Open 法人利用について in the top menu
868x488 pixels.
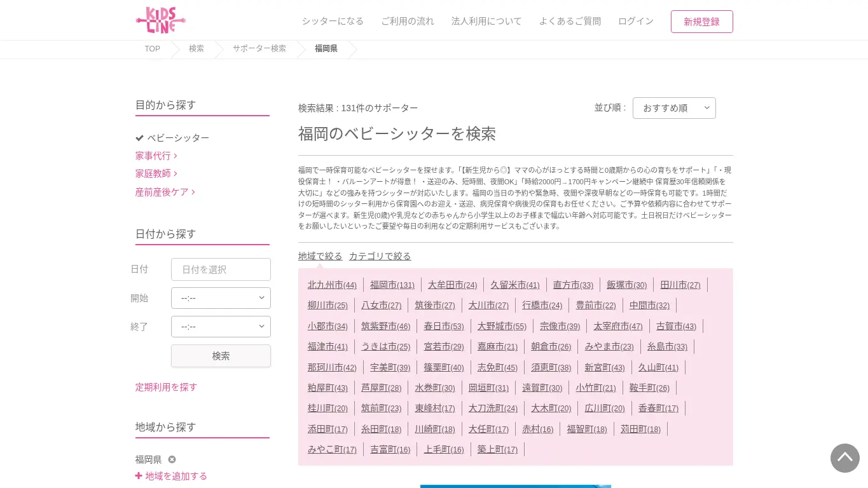point(486,21)
